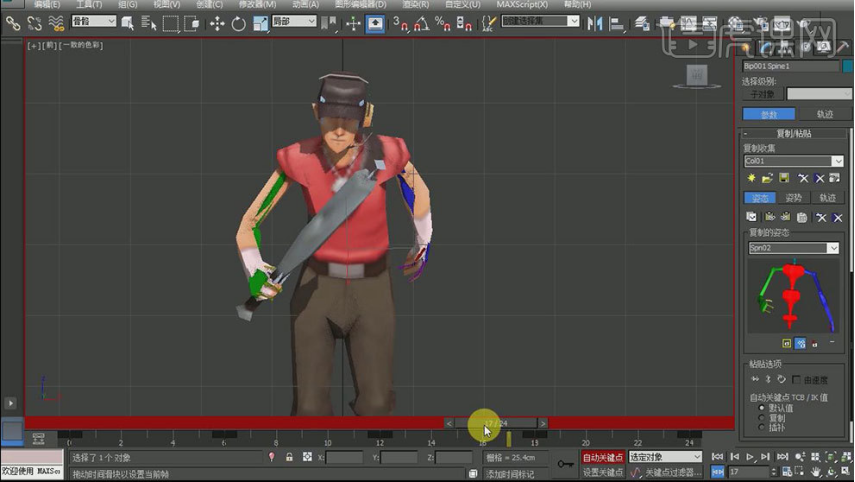Screen dimensions: 855x482
Task: Click the biped posture thumbnail preview
Action: pos(793,296)
